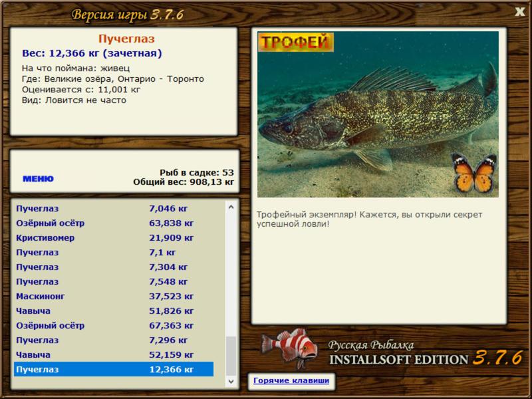The height and width of the screenshot is (399, 532).
Task: Select Озёрный осётр 67,363 кг row
Action: pyautogui.click(x=114, y=325)
